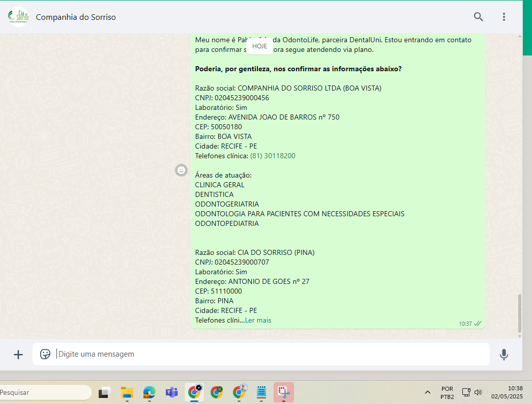Viewport: 532px width, 404px height.
Task: Click CNPJ 02045239000707 text
Action: pos(232,262)
